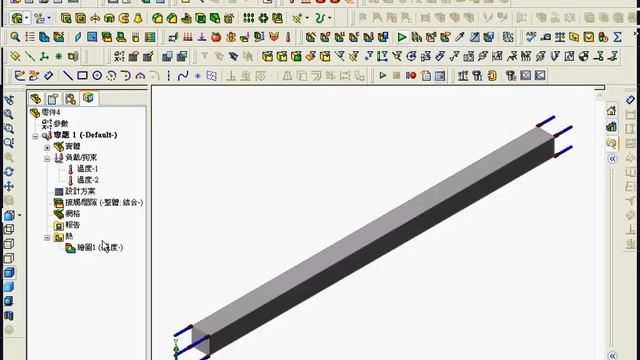
Task: Click the macro Stop square button
Action: coord(396,76)
